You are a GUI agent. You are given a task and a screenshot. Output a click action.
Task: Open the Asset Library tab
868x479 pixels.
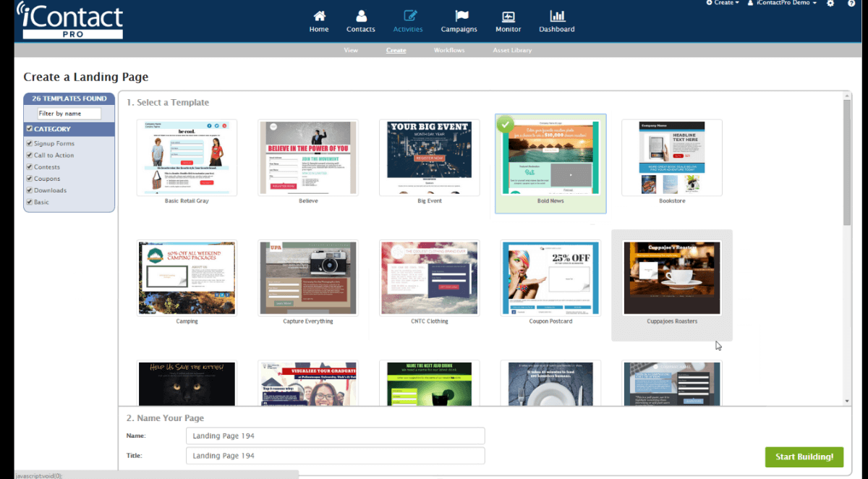click(x=512, y=50)
